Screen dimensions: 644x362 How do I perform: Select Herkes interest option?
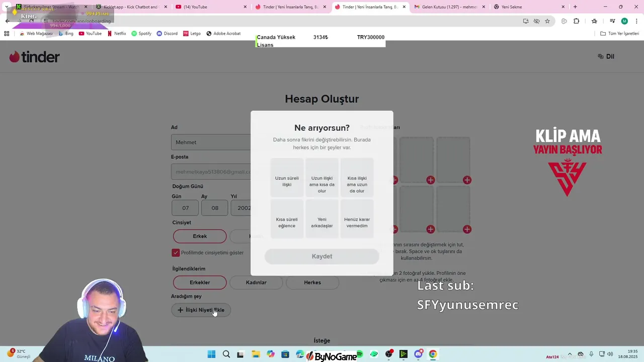point(312,283)
